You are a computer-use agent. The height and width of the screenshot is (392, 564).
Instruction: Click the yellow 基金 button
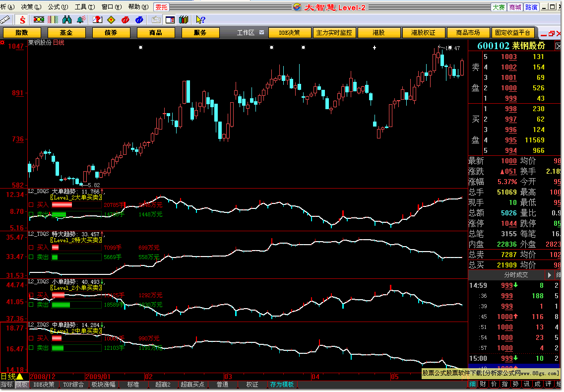pos(66,33)
